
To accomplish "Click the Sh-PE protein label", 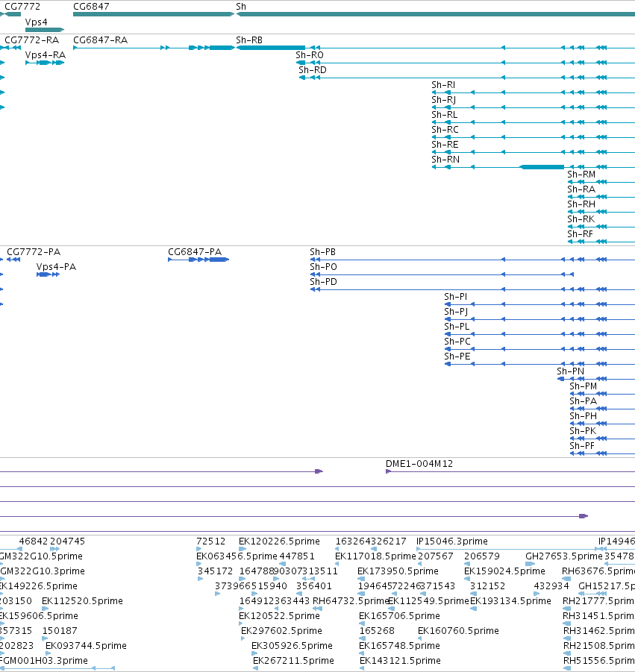I will pos(457,357).
